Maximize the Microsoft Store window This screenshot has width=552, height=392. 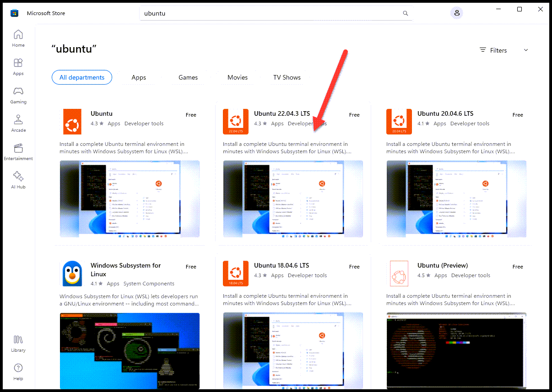[520, 9]
